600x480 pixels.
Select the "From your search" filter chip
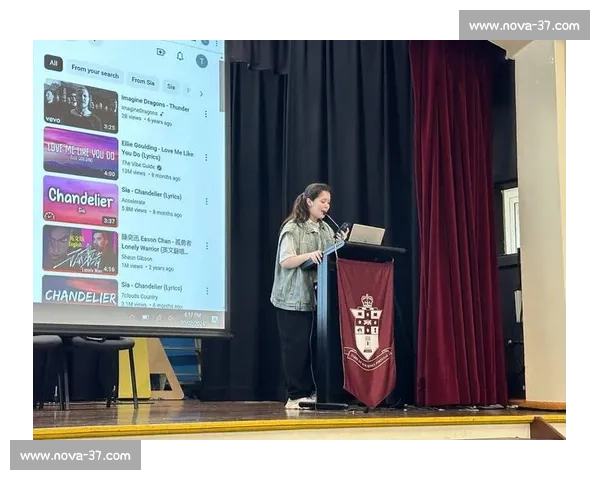[94, 72]
